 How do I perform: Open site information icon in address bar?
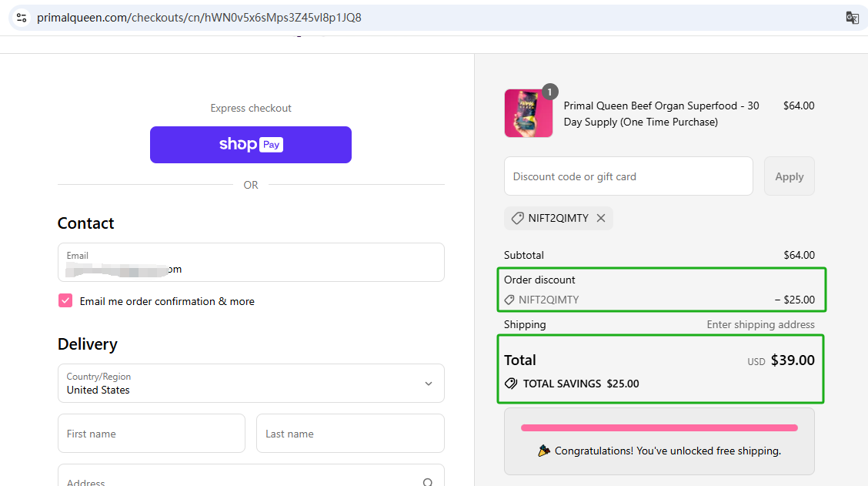(22, 18)
